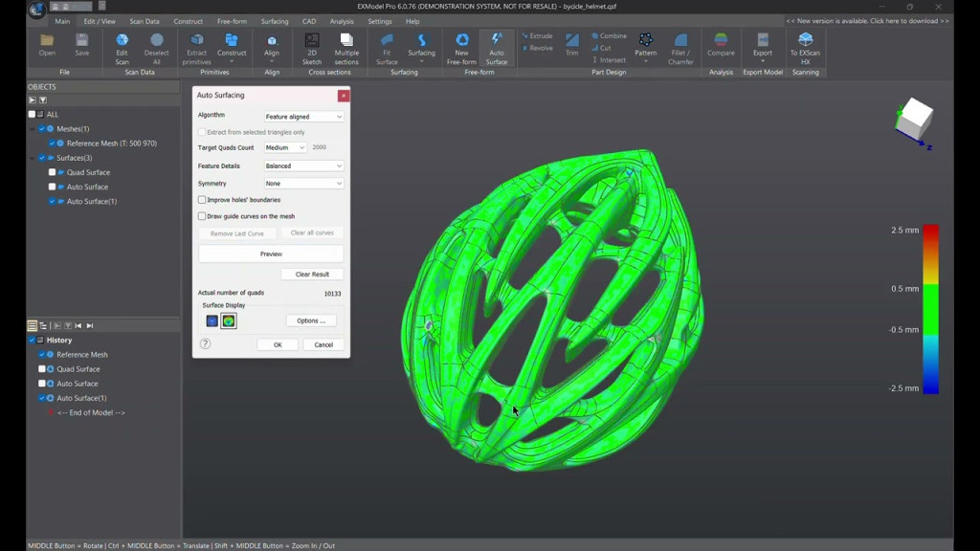This screenshot has width=980, height=551.
Task: Switch to the Free-form ribbon tab
Action: click(232, 21)
